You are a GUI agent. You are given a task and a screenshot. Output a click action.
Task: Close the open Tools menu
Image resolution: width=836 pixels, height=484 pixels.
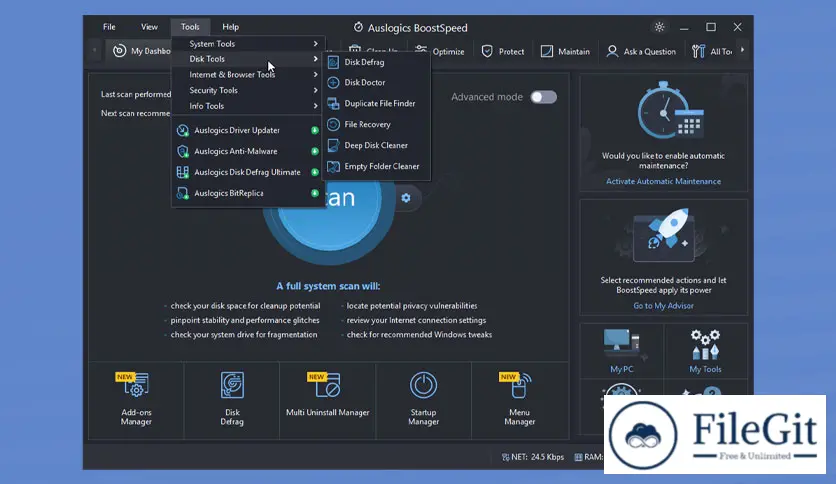pyautogui.click(x=190, y=27)
